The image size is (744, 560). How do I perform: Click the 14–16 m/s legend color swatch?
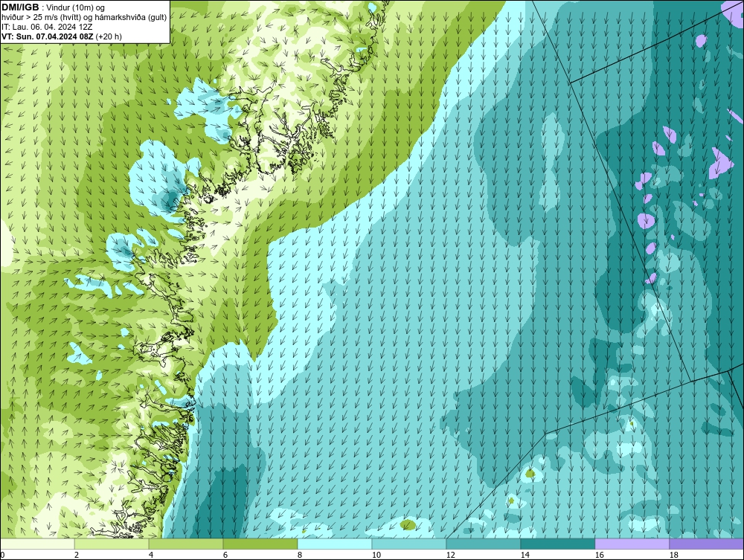557,544
